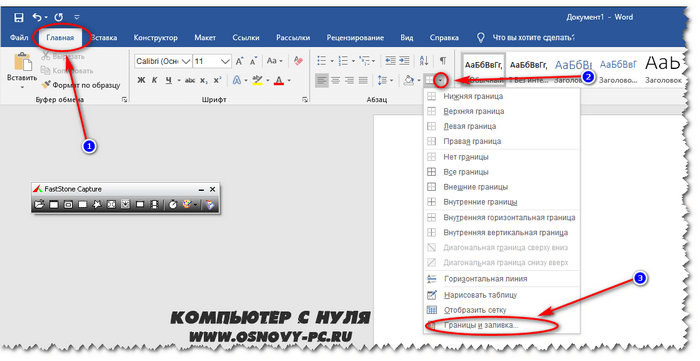Open the borders dropdown arrow
This screenshot has width=700, height=361.
[441, 81]
